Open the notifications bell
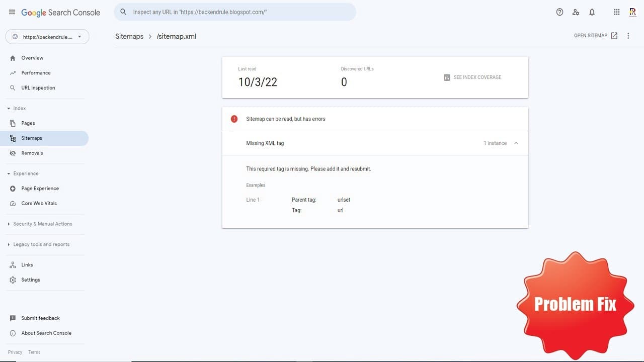 (x=592, y=12)
